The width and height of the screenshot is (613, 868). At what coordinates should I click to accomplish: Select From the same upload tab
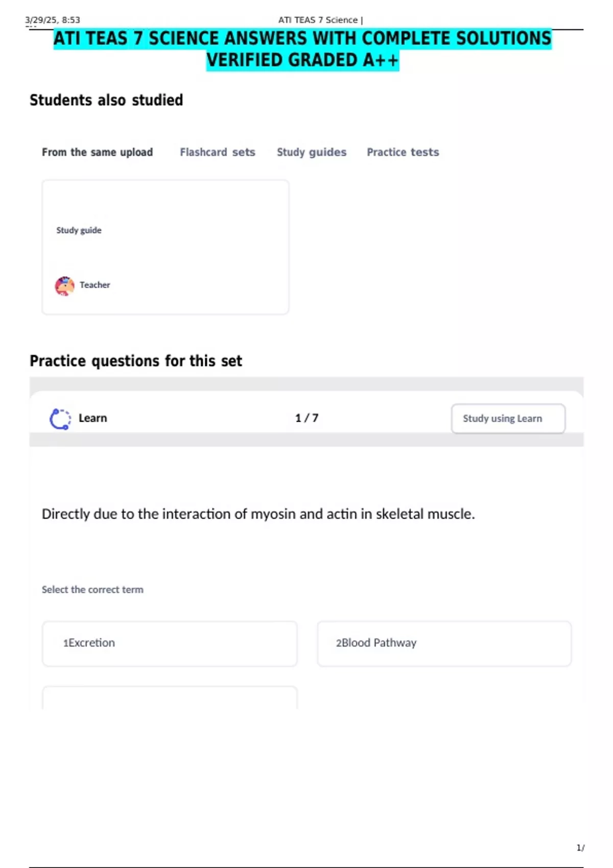98,152
